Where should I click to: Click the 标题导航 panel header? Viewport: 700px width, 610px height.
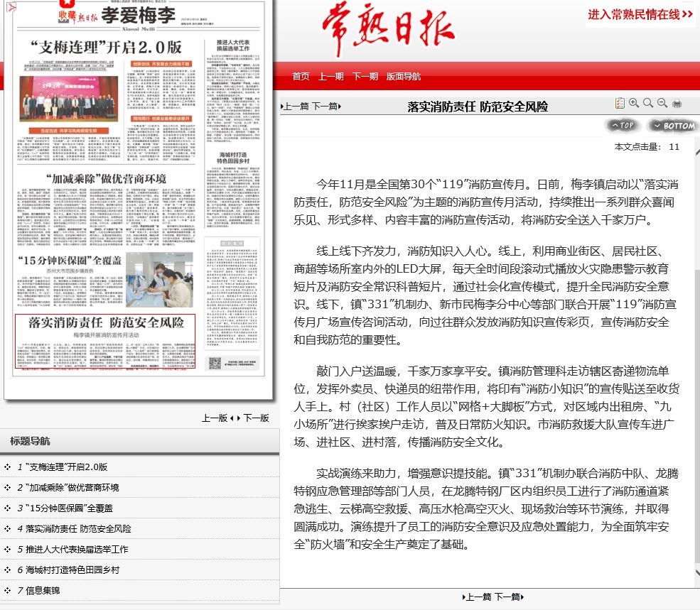140,441
